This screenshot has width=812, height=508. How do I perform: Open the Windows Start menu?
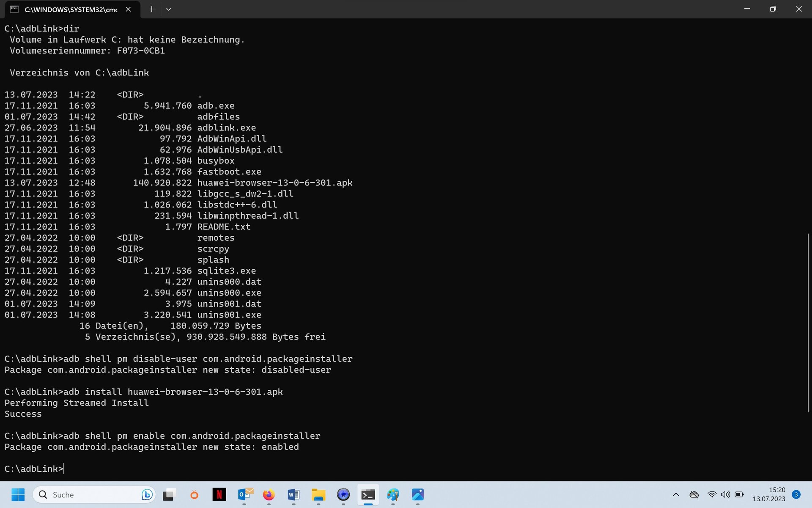point(18,494)
